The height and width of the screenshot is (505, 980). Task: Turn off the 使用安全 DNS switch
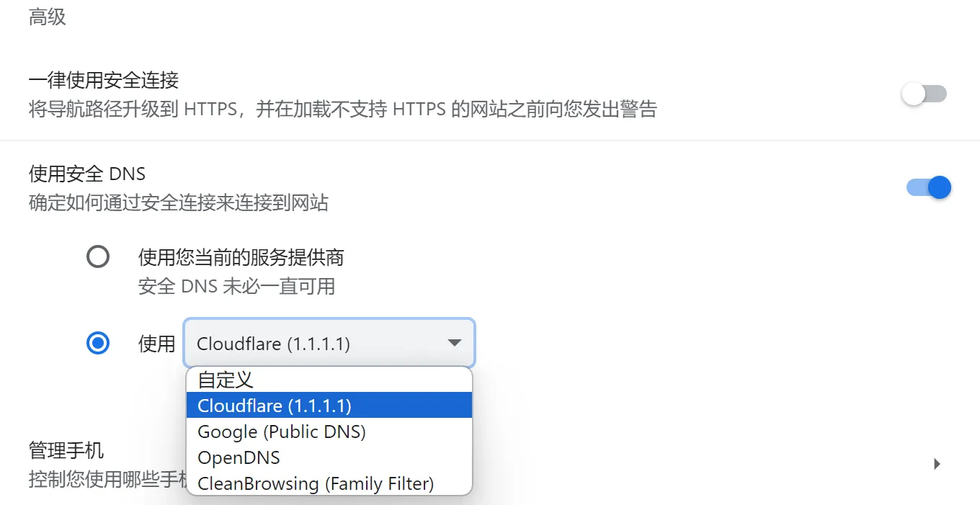930,188
